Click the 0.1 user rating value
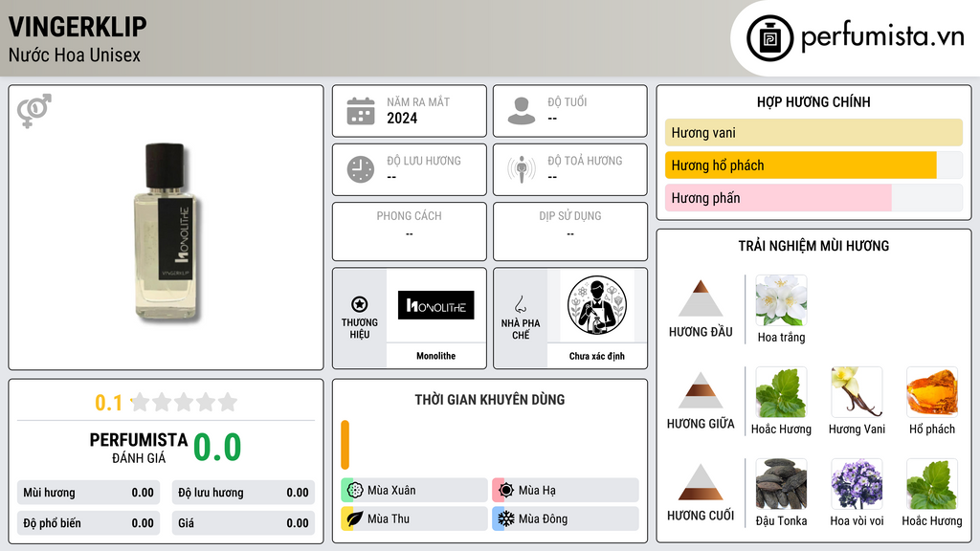Screen dimensions: 980x551 click(x=108, y=403)
